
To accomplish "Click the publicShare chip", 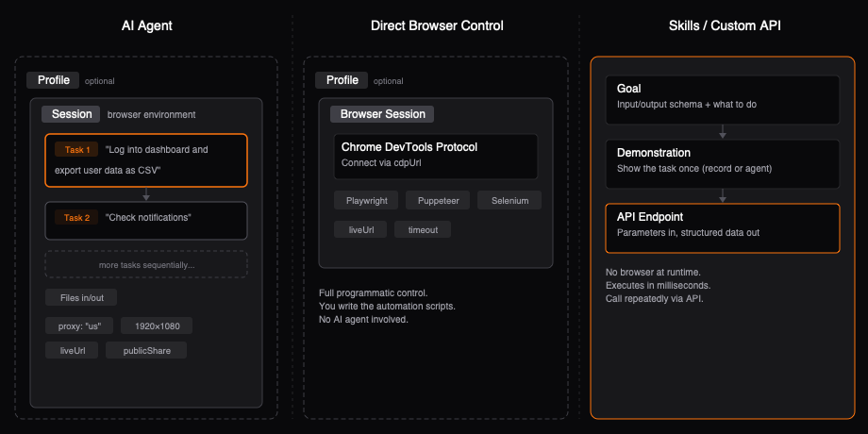I will coord(146,350).
